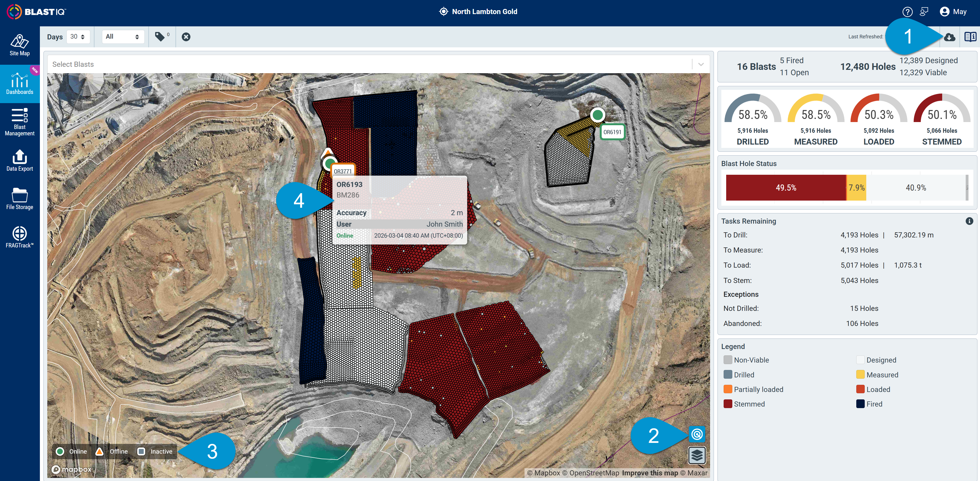
Task: Click the Mapbox attribution link
Action: coord(544,473)
